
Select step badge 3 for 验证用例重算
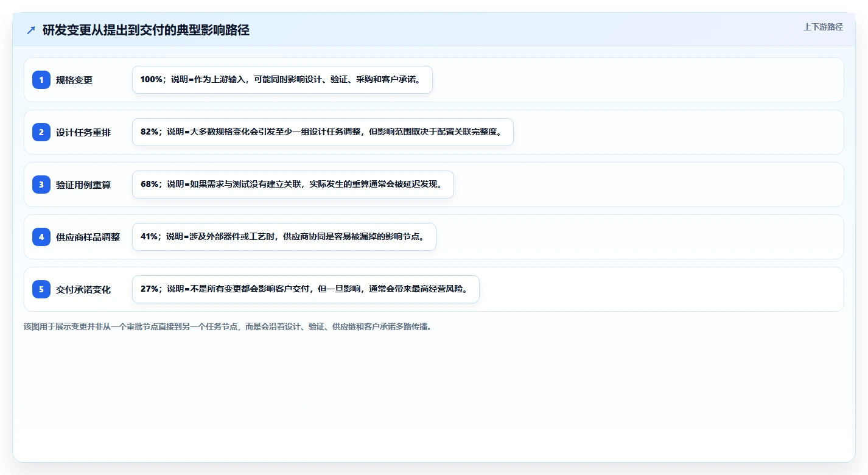click(x=41, y=185)
